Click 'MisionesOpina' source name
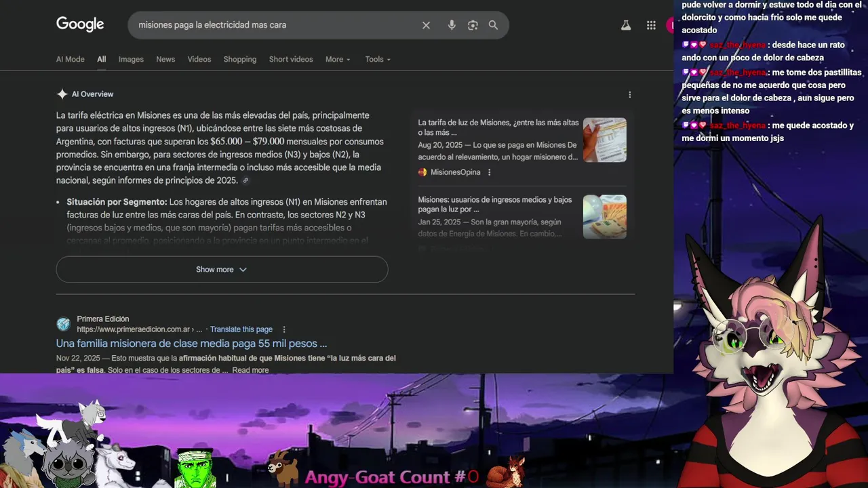Screen dimensions: 868x488 coord(455,172)
